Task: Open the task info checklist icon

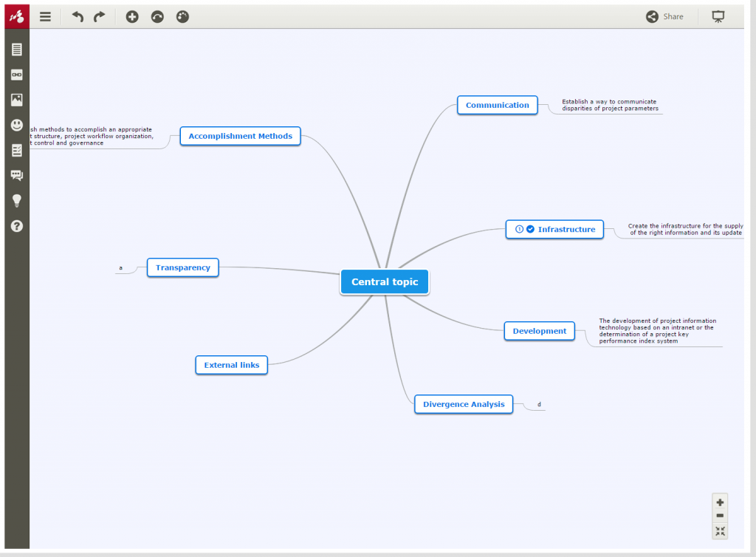Action: click(16, 150)
